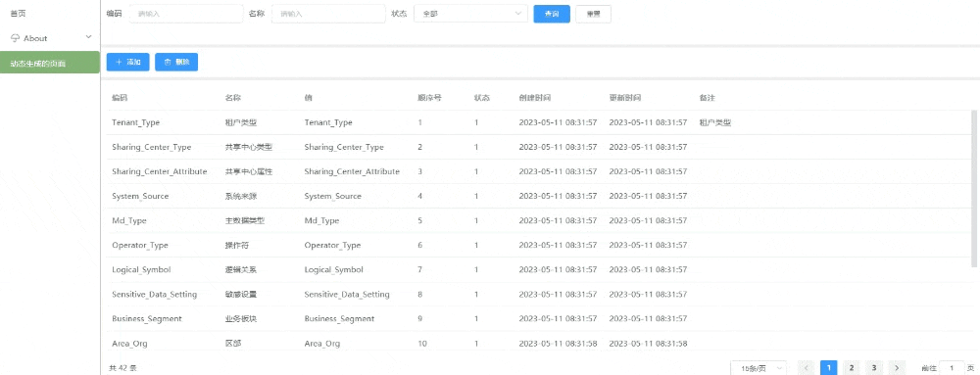The image size is (980, 375).
Task: Focus the 编码 code input field
Action: click(185, 13)
